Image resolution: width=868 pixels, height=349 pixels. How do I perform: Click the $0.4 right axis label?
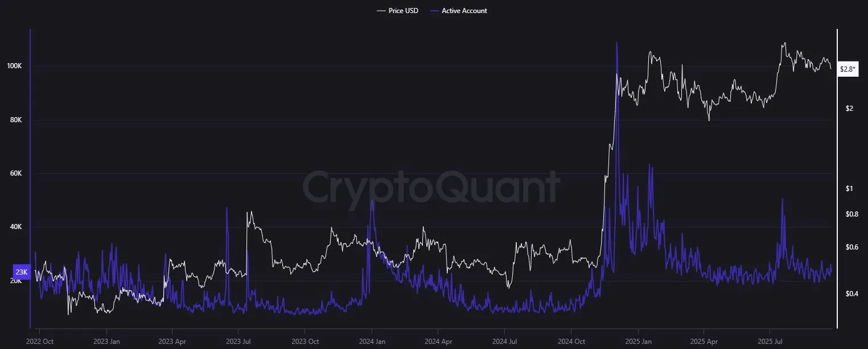pos(851,294)
